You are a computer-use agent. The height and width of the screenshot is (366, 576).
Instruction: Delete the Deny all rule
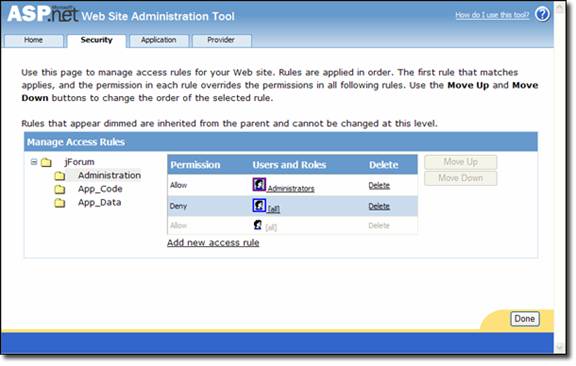point(379,206)
